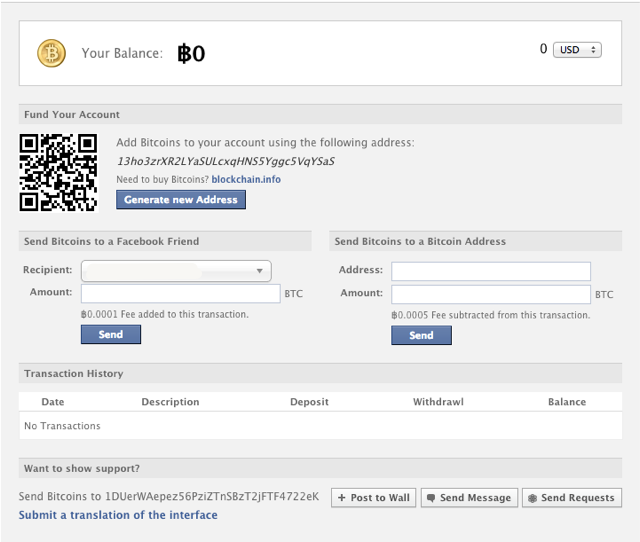
Task: Click Send below the Bitcoin Address amount
Action: (421, 336)
